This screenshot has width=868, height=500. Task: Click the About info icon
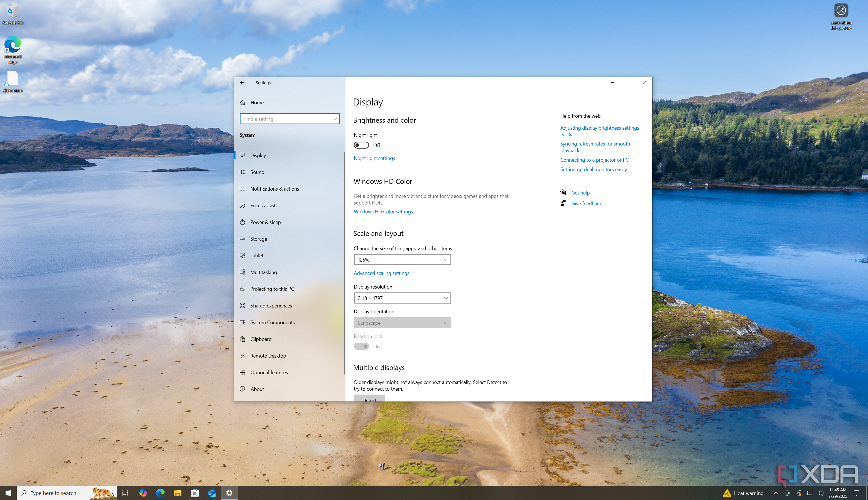click(x=242, y=389)
